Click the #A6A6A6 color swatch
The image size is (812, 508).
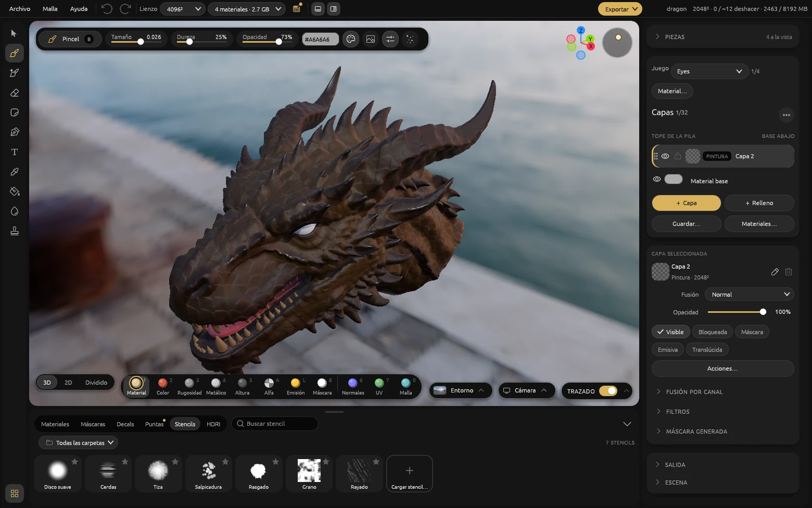(320, 39)
